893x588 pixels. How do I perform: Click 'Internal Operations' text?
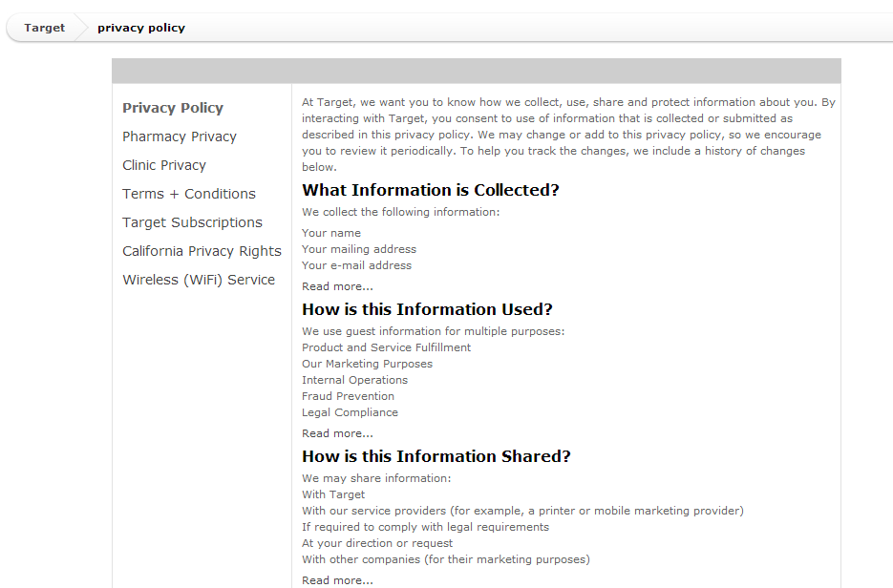354,380
